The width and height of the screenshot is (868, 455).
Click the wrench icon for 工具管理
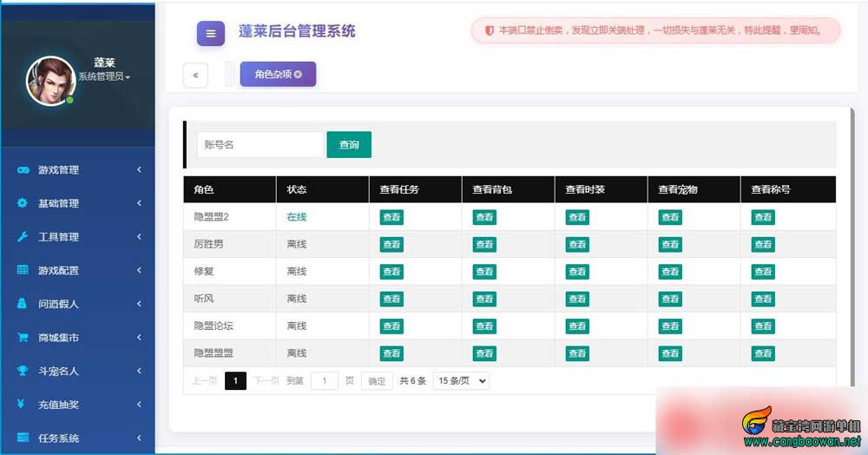(x=23, y=237)
